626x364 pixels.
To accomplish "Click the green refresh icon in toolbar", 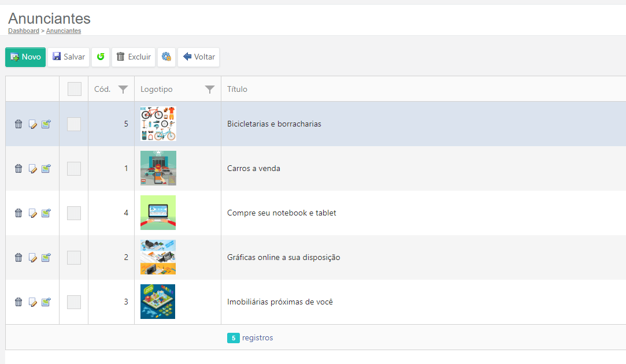I will pyautogui.click(x=101, y=57).
